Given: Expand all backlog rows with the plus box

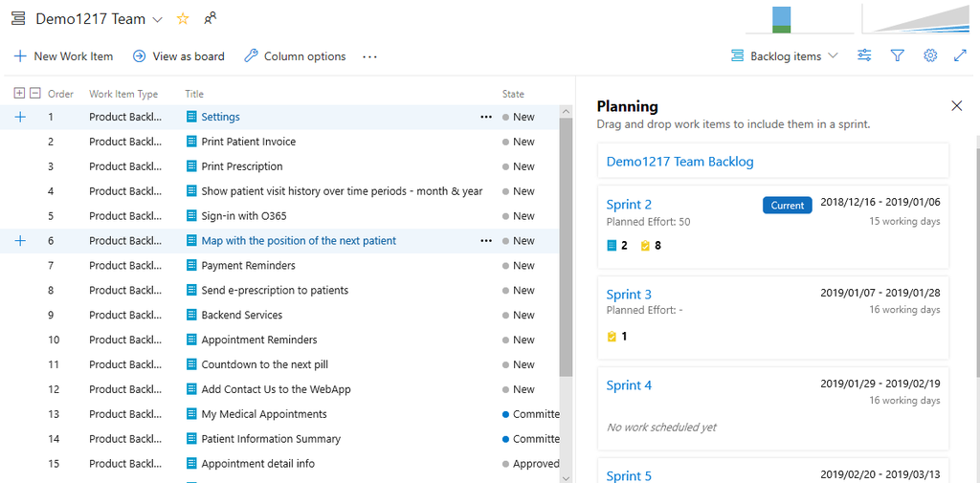Looking at the screenshot, I should click(19, 93).
